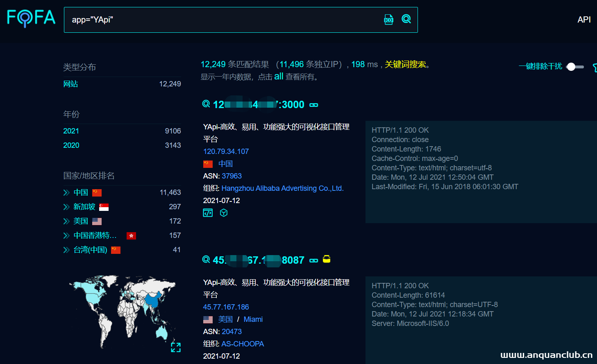
Task: Filter results by year 2021
Action: click(x=71, y=131)
